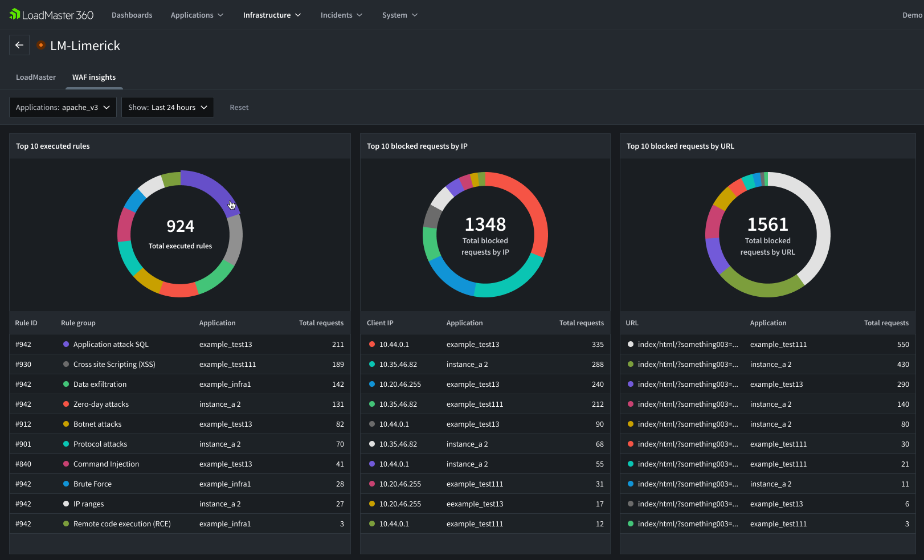
Task: Open the Applications apache_v3 filter dropdown
Action: coord(63,107)
